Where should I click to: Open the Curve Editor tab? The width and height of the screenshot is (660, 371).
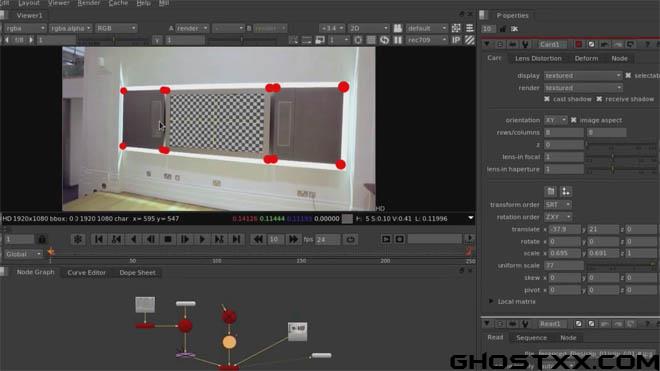(86, 272)
